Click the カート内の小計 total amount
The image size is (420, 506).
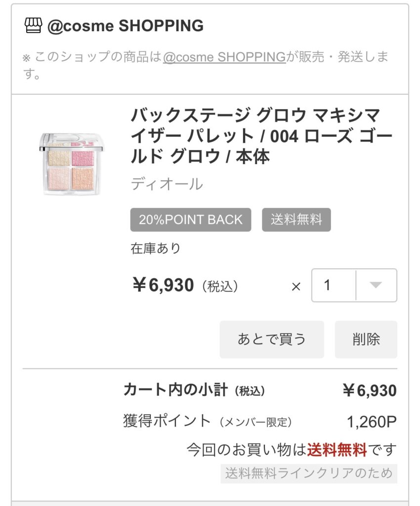coord(369,391)
